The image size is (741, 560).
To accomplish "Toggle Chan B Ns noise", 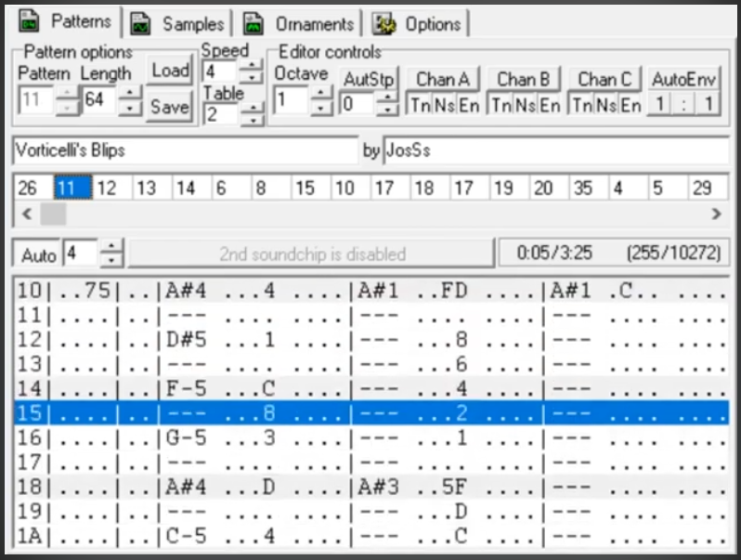I will (525, 105).
